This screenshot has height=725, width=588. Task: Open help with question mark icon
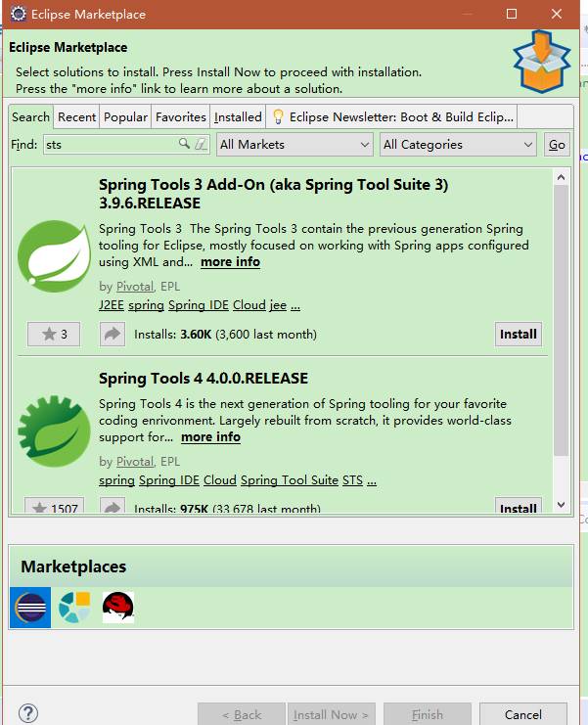(28, 713)
